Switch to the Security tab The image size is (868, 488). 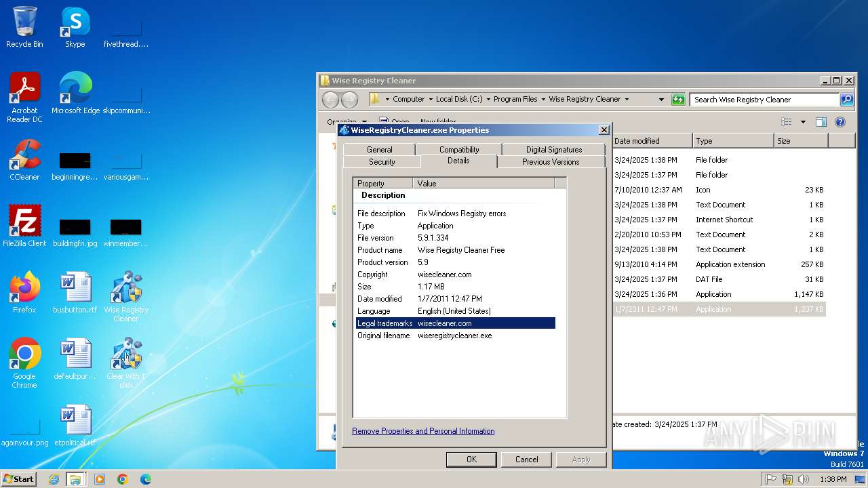tap(382, 162)
